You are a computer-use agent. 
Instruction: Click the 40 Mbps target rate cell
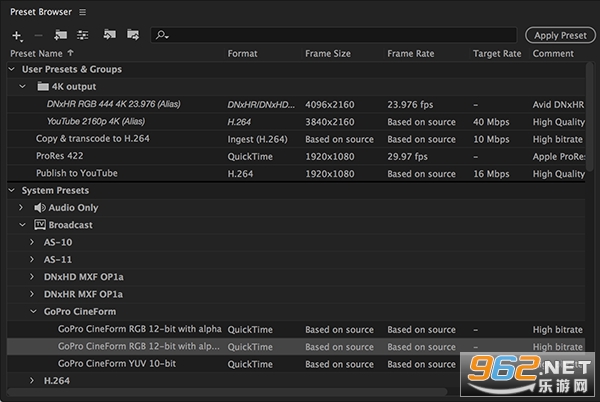[491, 122]
